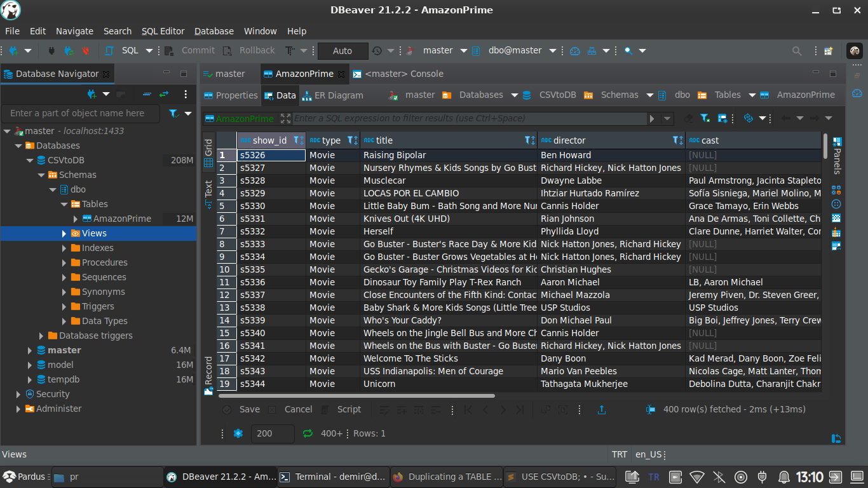This screenshot has width=868, height=488.
Task: Click the Open Perspective icon at top right
Action: tap(829, 51)
